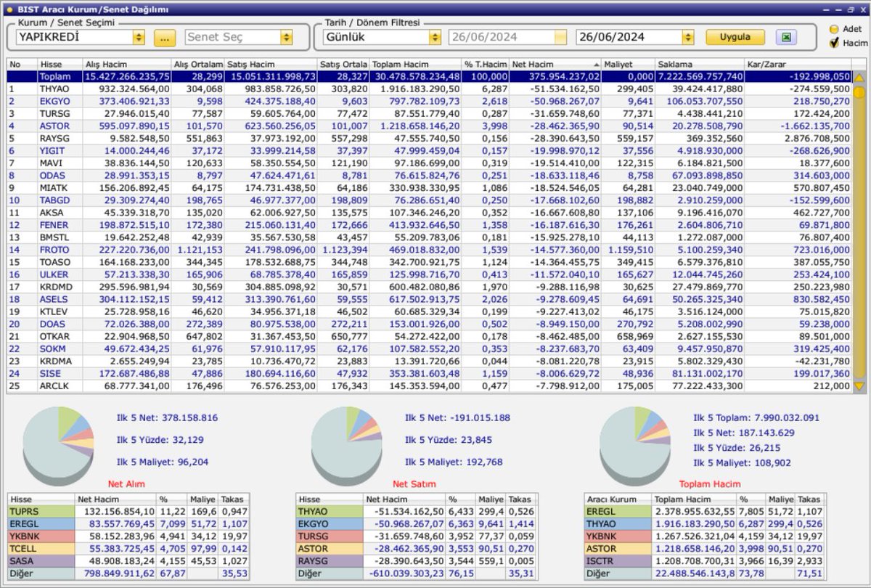Click the SASA cell in Net Alım table
This screenshot has width=871, height=588.
(x=41, y=561)
